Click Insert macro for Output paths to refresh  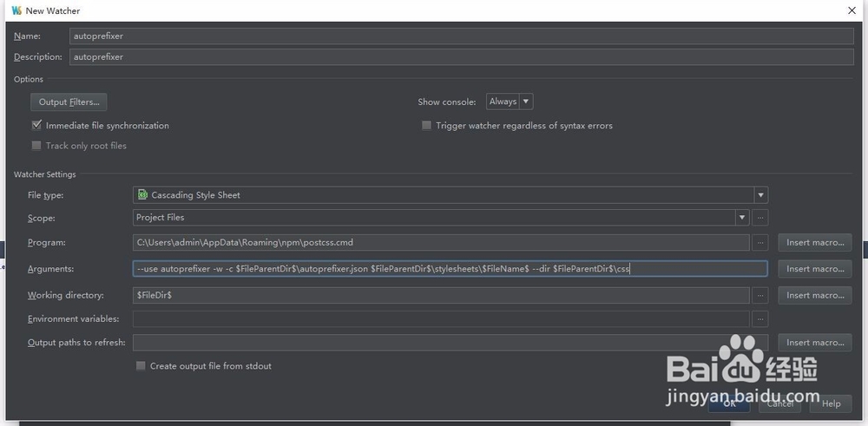click(x=815, y=343)
